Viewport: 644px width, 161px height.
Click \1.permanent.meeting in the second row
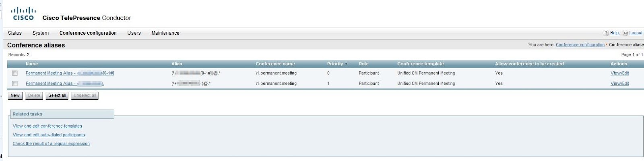point(276,84)
